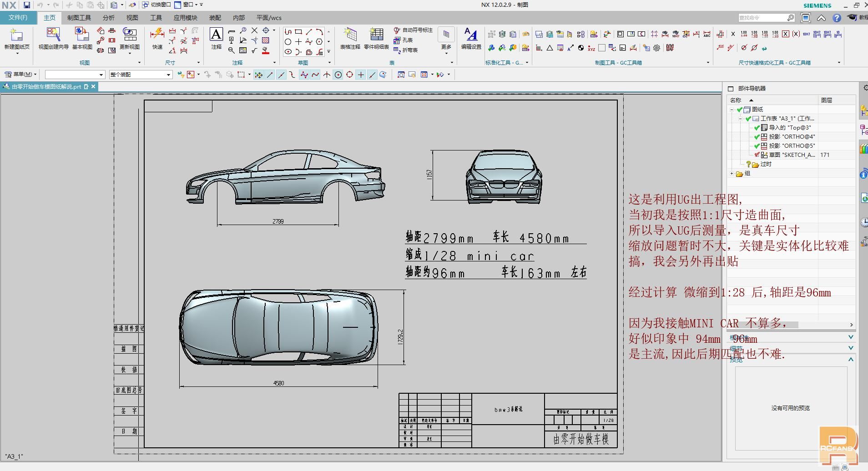Image resolution: width=868 pixels, height=471 pixels.
Task: Click the 自动符号标注 auto balloon button
Action: point(413,30)
